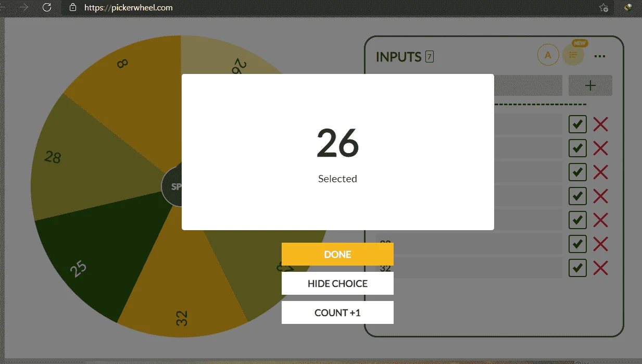Delete the fifth input with its red X
The image size is (642, 364).
pyautogui.click(x=600, y=220)
